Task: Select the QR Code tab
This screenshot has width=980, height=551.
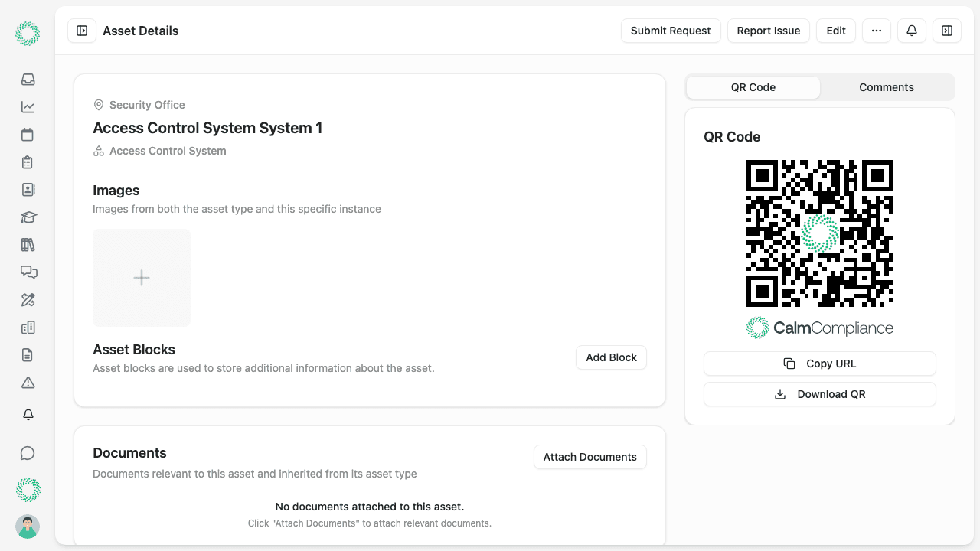Action: coord(753,87)
